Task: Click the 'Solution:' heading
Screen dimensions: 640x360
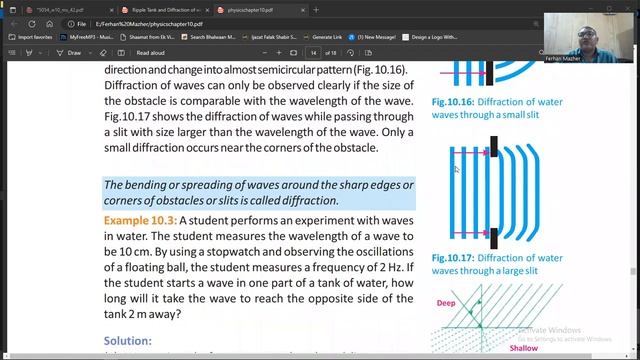Action: 128,341
